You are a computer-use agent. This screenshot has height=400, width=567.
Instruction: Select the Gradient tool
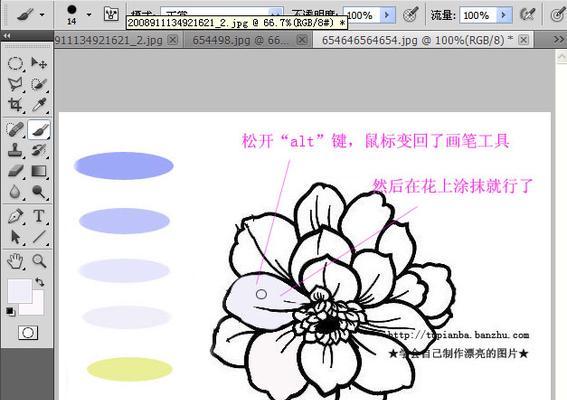pos(39,170)
